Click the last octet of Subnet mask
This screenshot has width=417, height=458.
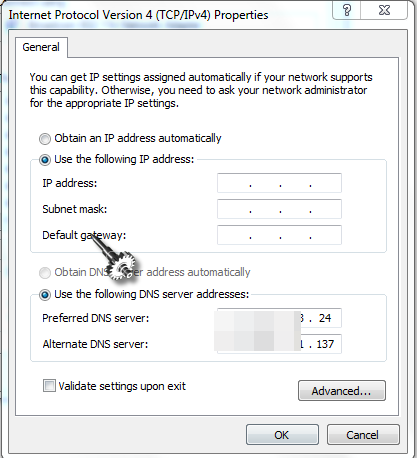326,209
